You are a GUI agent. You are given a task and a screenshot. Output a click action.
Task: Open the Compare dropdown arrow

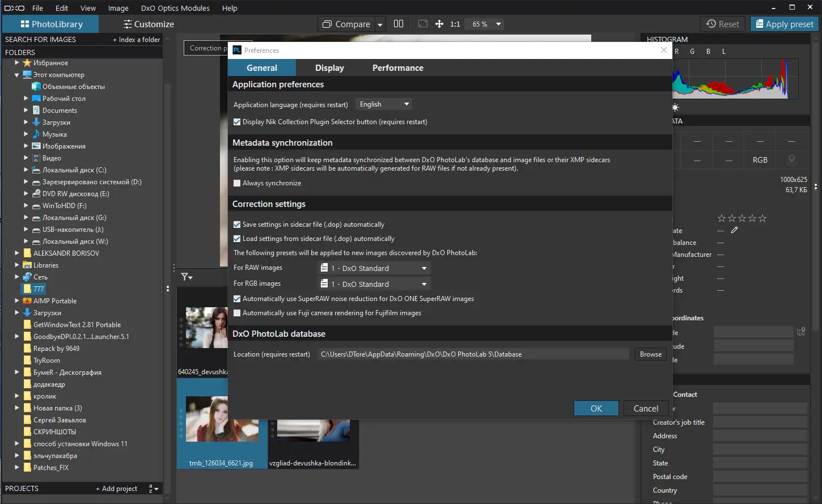coord(380,24)
